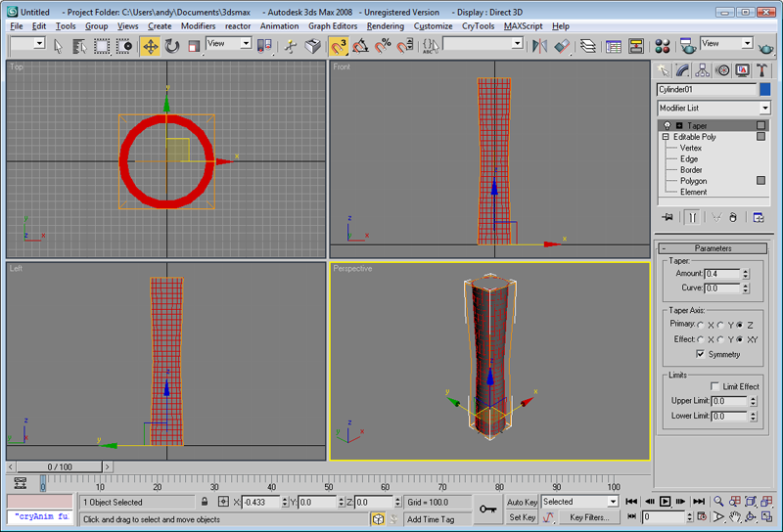Open the Rendering menu

[x=385, y=26]
